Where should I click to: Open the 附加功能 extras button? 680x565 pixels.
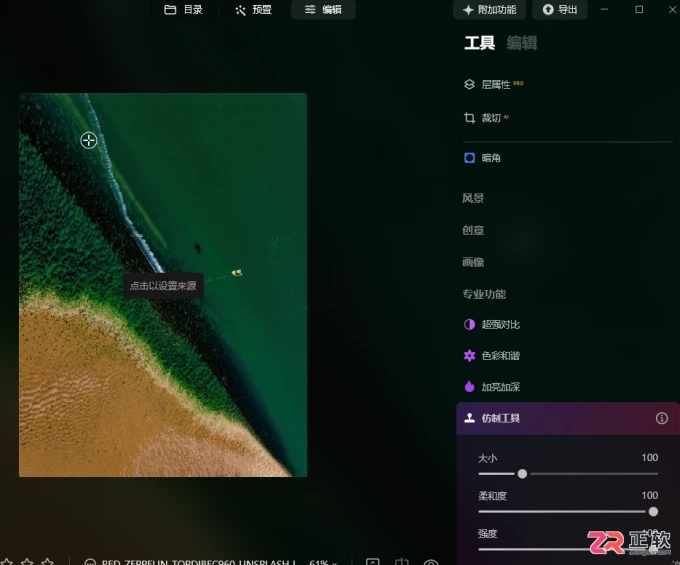coord(490,10)
